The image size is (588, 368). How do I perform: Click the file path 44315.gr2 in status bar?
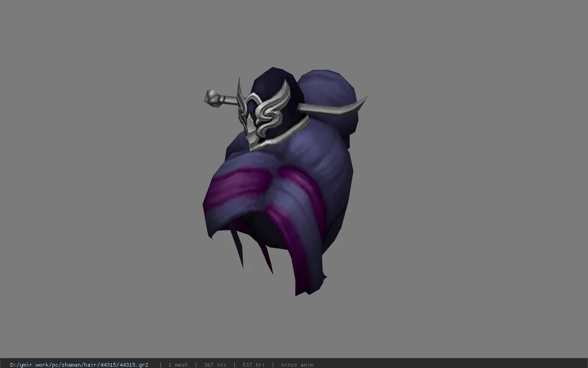pyautogui.click(x=79, y=365)
